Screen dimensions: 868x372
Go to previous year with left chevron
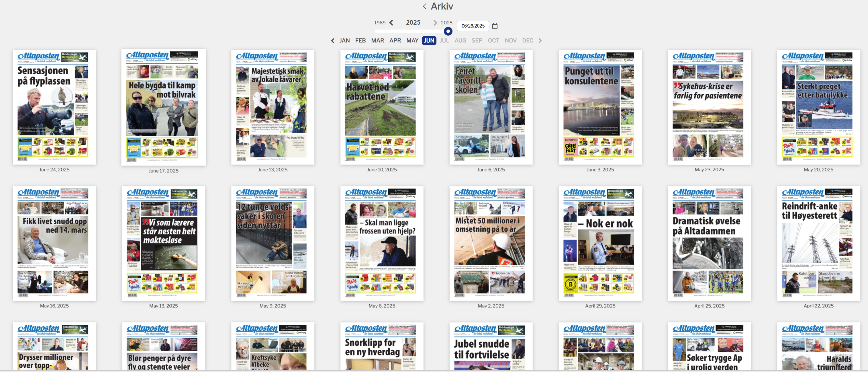(x=391, y=23)
